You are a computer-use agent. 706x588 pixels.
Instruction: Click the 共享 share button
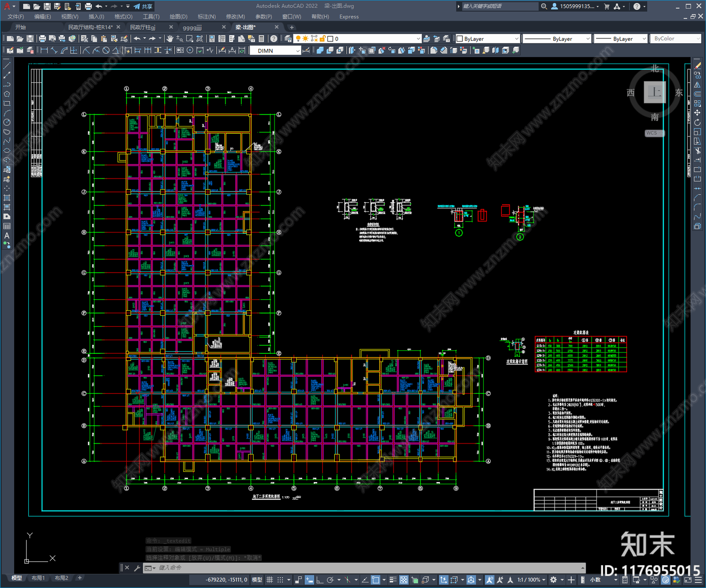pyautogui.click(x=143, y=6)
